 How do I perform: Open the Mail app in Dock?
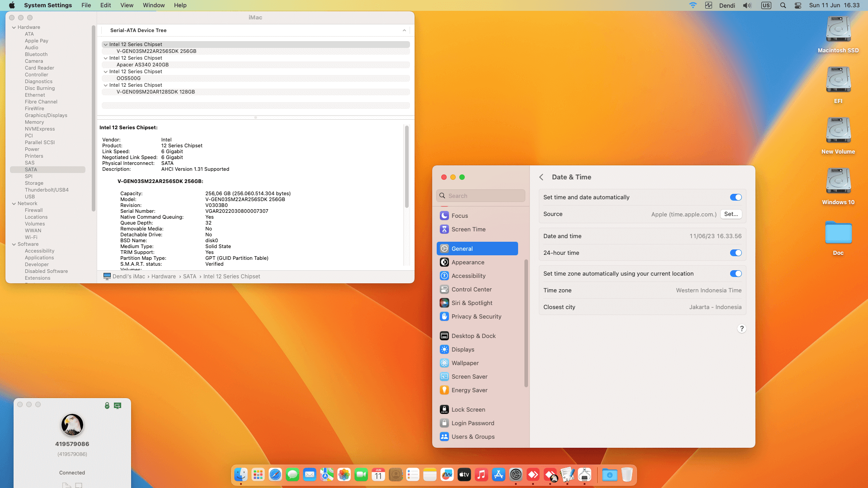(x=310, y=475)
